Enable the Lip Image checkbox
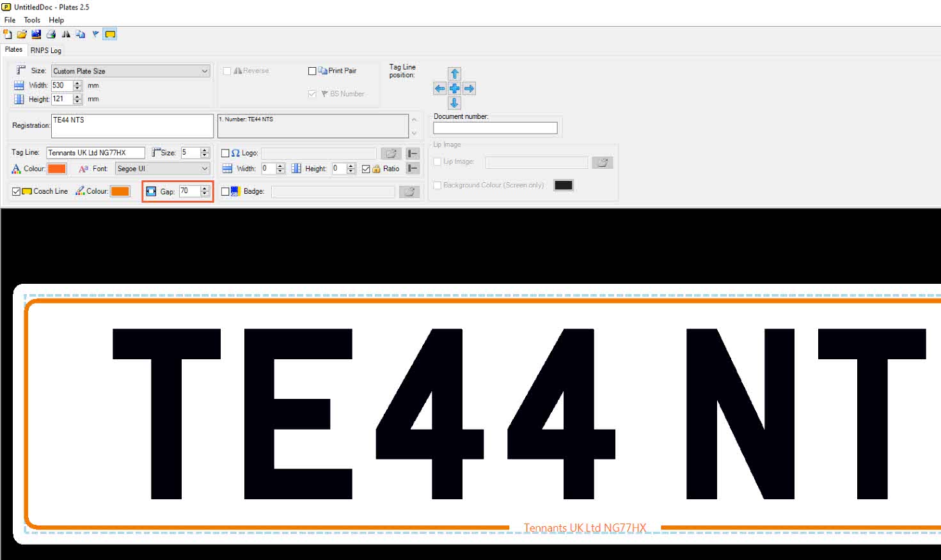The image size is (941, 560). pyautogui.click(x=438, y=162)
